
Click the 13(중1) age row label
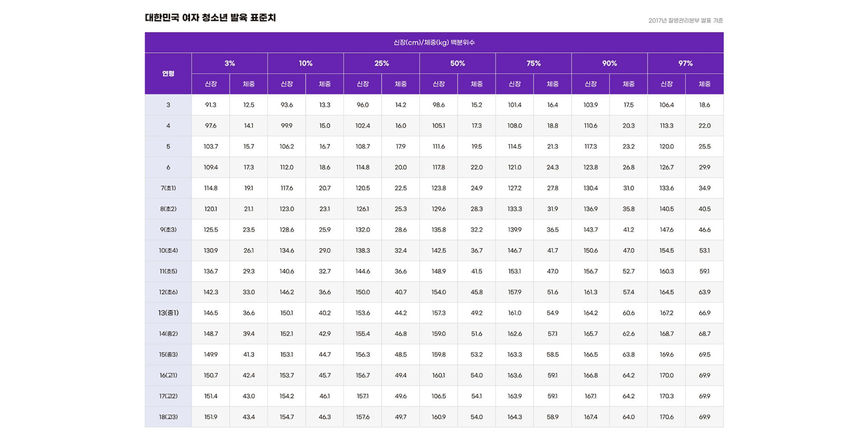coord(168,313)
